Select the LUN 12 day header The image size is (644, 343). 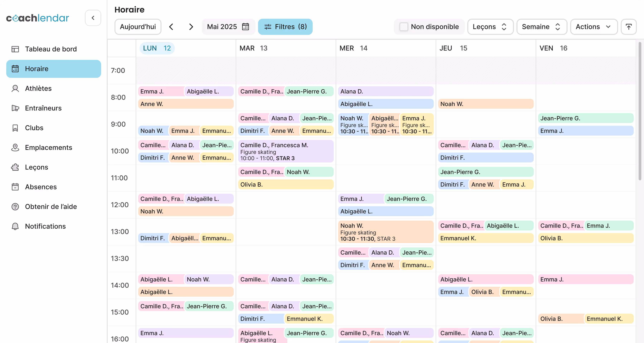point(157,48)
